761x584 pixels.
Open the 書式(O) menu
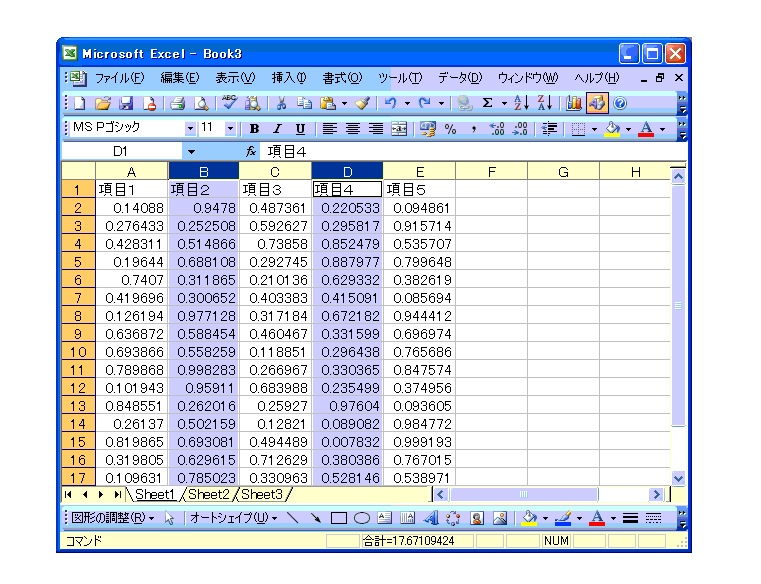point(342,78)
